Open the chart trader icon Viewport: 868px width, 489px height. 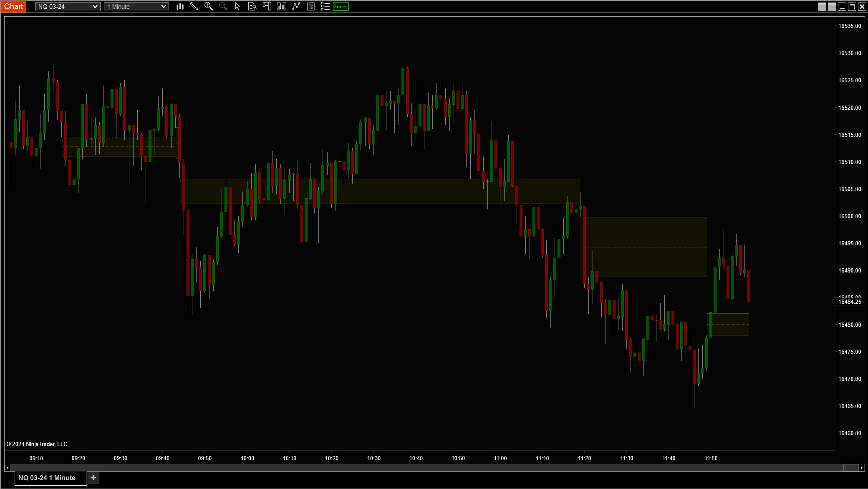[x=267, y=6]
